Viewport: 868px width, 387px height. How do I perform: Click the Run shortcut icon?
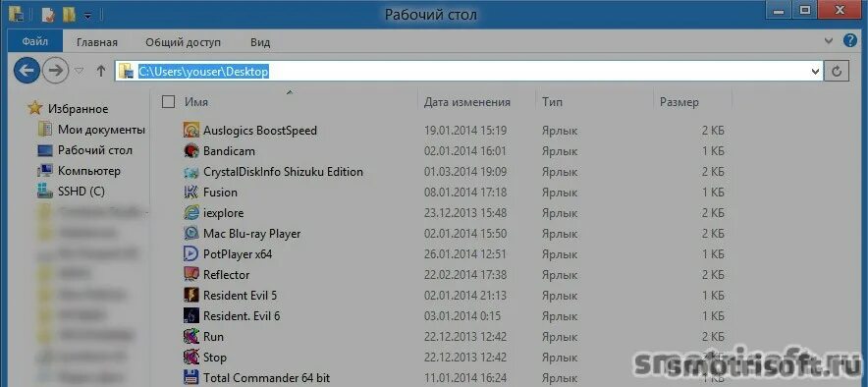pos(191,337)
